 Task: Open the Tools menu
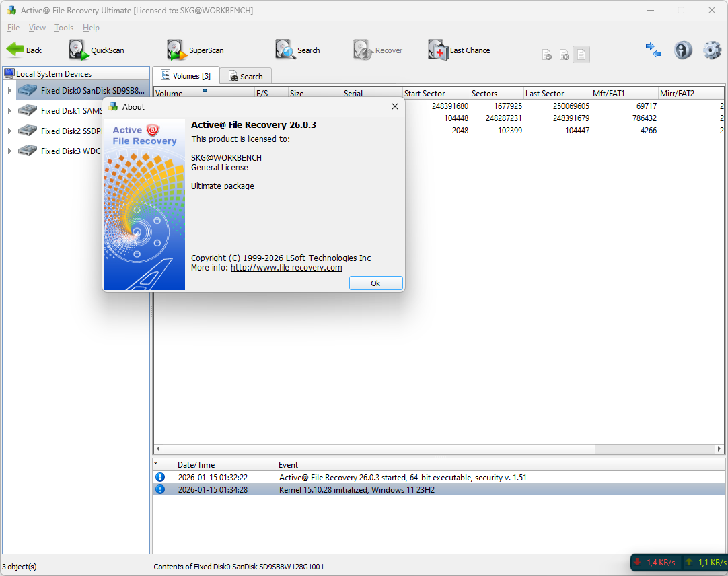[64, 28]
